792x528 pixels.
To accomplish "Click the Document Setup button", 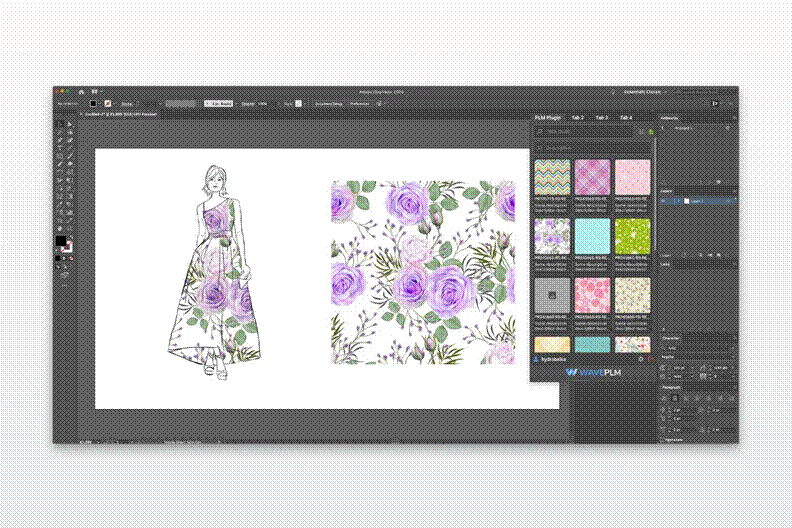I will 329,104.
